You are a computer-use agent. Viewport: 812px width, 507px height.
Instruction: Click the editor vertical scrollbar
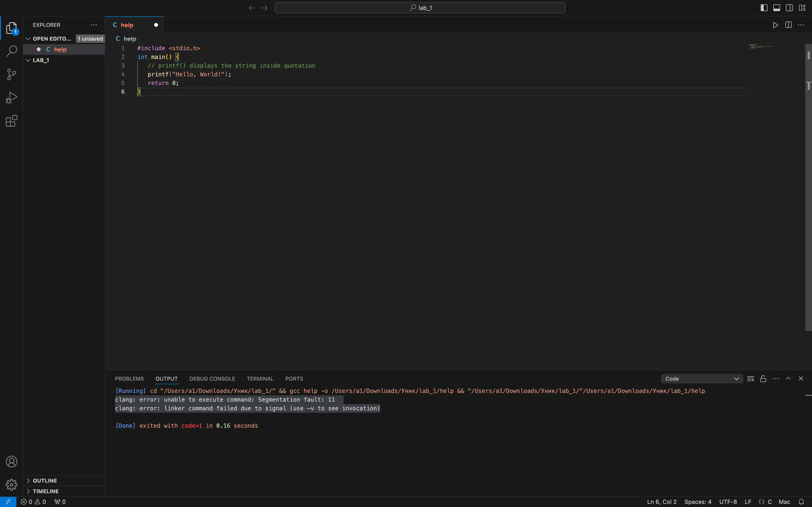click(x=808, y=188)
